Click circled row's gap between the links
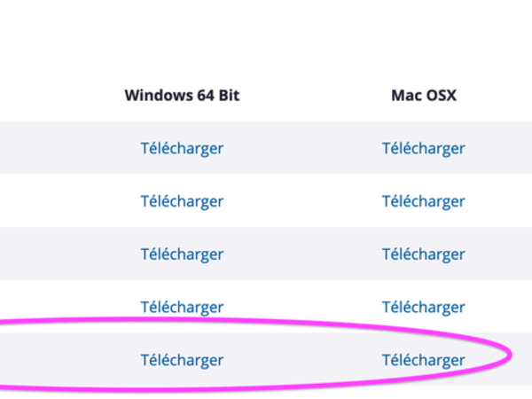The image size is (532, 399). [x=301, y=360]
